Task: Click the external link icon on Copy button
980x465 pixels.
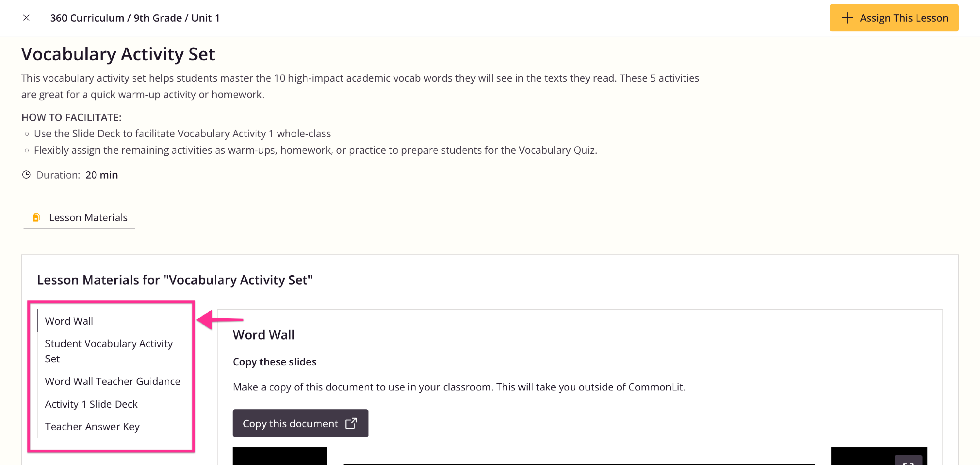Action: 351,423
